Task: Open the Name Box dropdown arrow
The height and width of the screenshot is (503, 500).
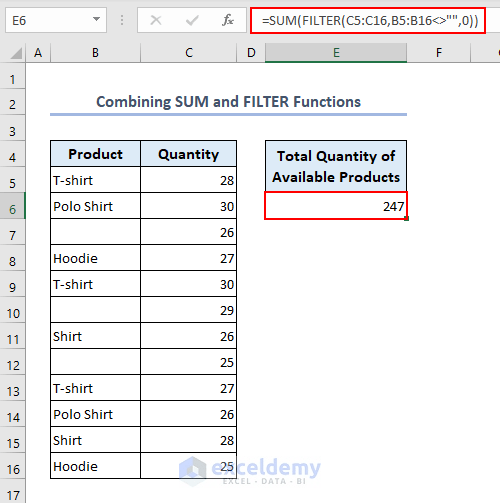Action: click(96, 19)
